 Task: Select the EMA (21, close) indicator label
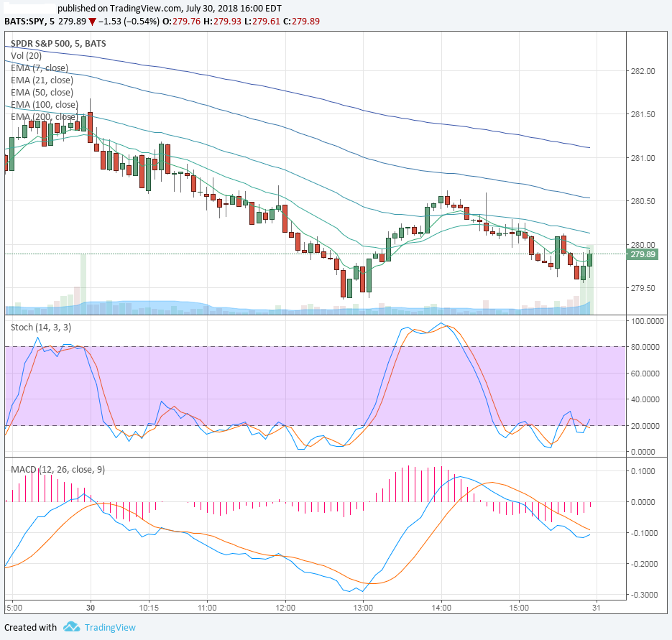42,80
